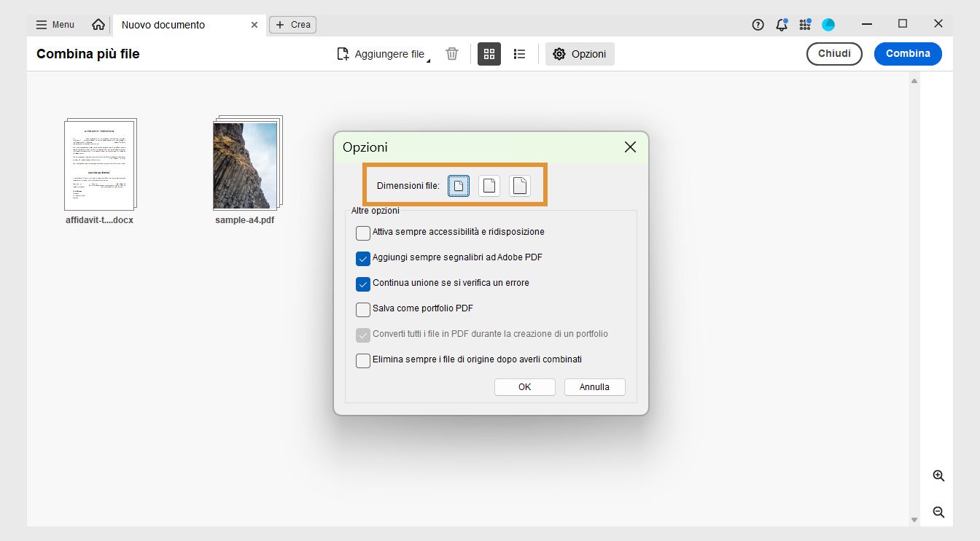Image resolution: width=980 pixels, height=541 pixels.
Task: Uncheck Aggiungi sempre segnalibri ad Adobe PDF
Action: 362,258
